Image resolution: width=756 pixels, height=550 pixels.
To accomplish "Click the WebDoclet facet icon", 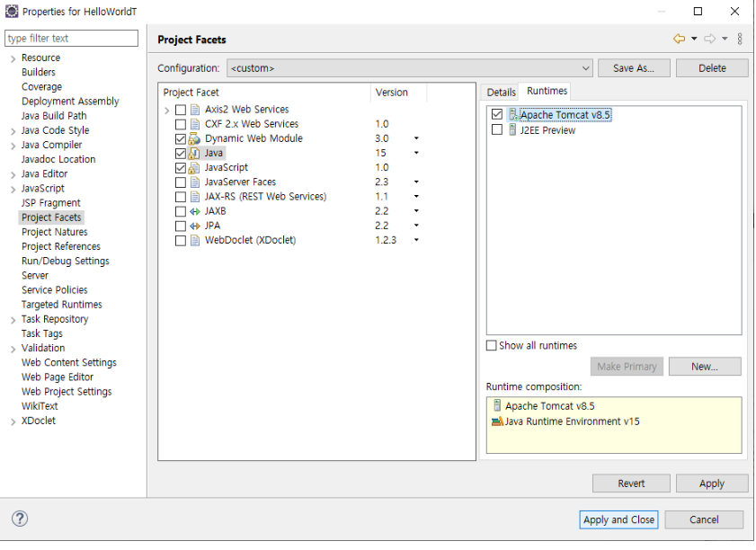I will (195, 240).
